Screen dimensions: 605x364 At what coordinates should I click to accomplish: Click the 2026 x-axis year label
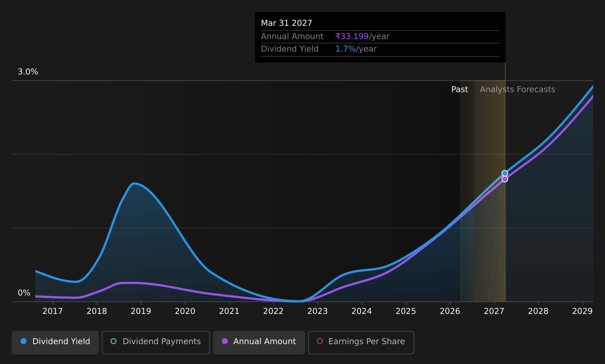coord(450,311)
